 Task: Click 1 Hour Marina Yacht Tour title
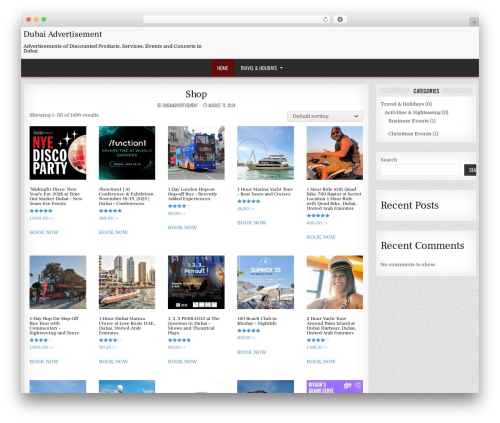(x=265, y=192)
